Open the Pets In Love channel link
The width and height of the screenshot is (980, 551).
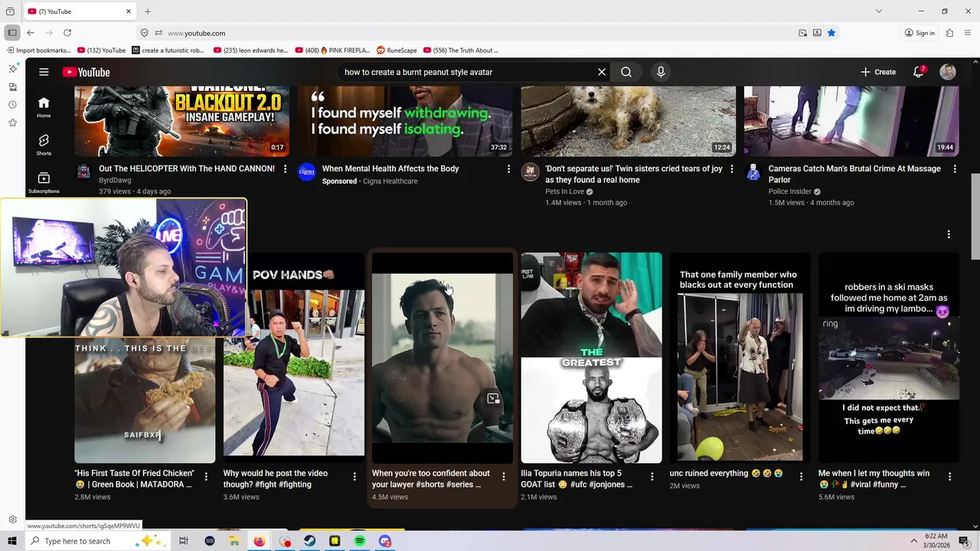(x=564, y=191)
